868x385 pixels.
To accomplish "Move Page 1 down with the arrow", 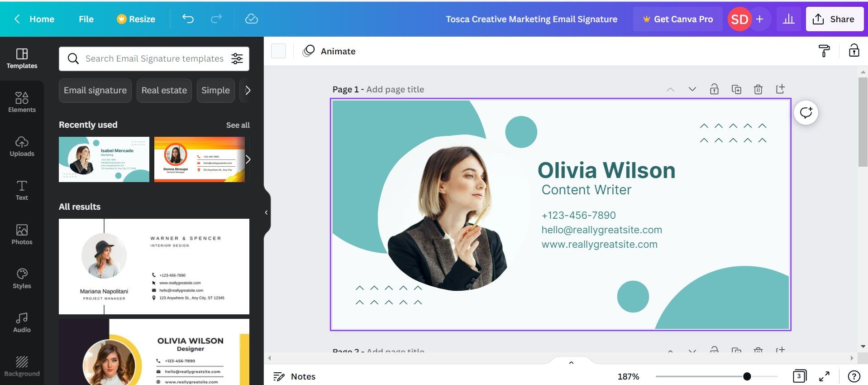I will 692,89.
